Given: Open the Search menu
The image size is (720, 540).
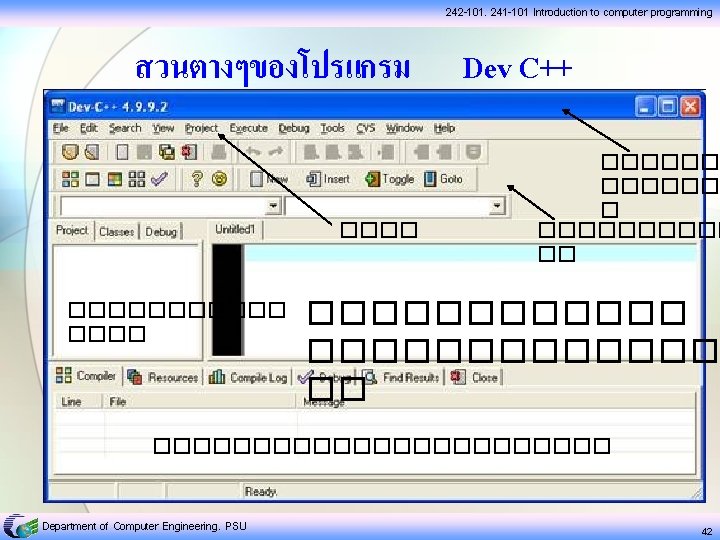Looking at the screenshot, I should click(125, 128).
